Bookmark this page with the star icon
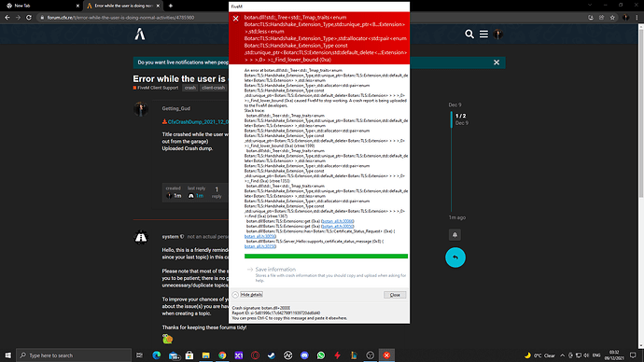Viewport: 644px width, 362px height. pyautogui.click(x=612, y=18)
